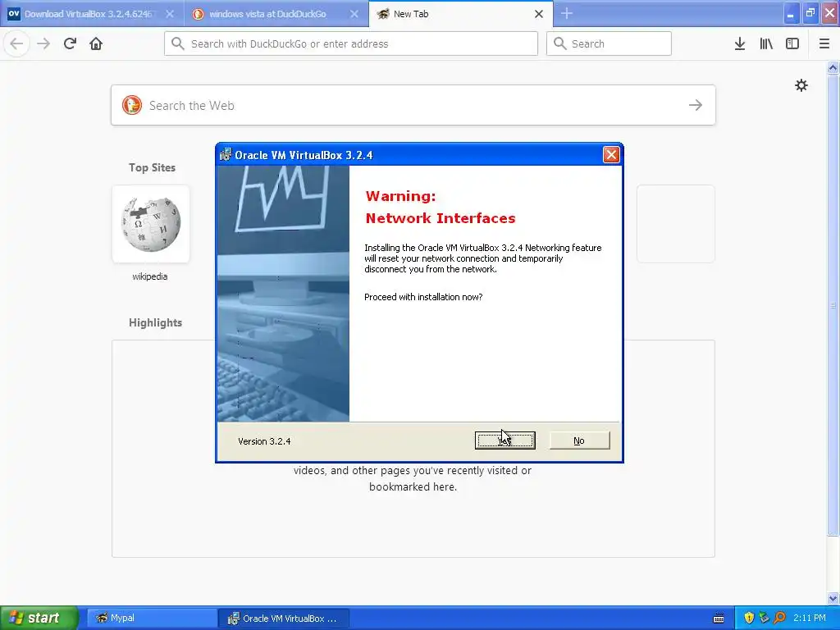840x630 pixels.
Task: Click the OV favicon on the first tab
Action: 14,14
